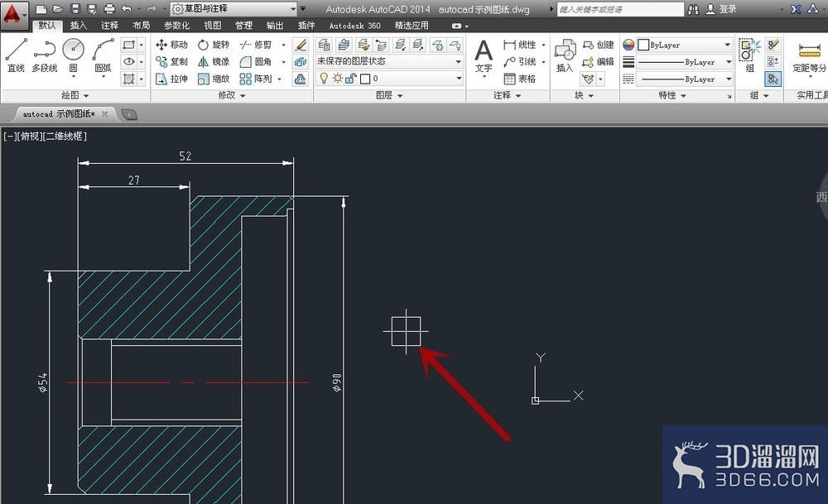Insert a Table (表格)

[520, 79]
